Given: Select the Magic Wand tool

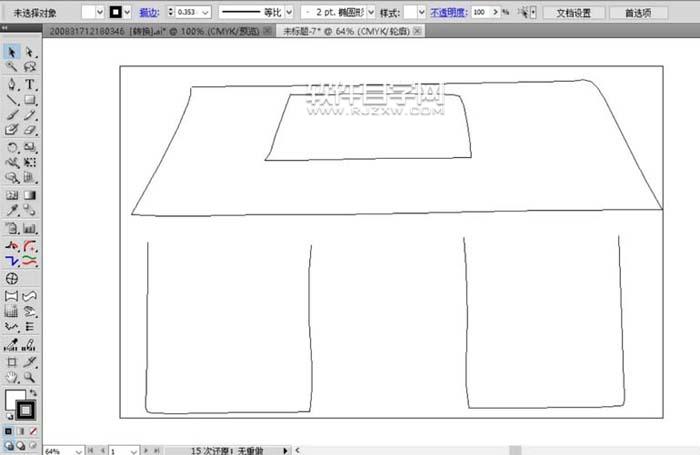Looking at the screenshot, I should (12, 67).
